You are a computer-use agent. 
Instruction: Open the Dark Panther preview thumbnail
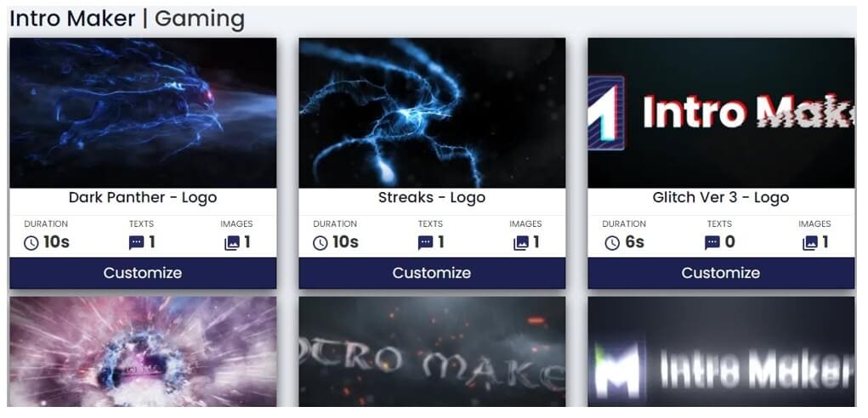click(143, 113)
